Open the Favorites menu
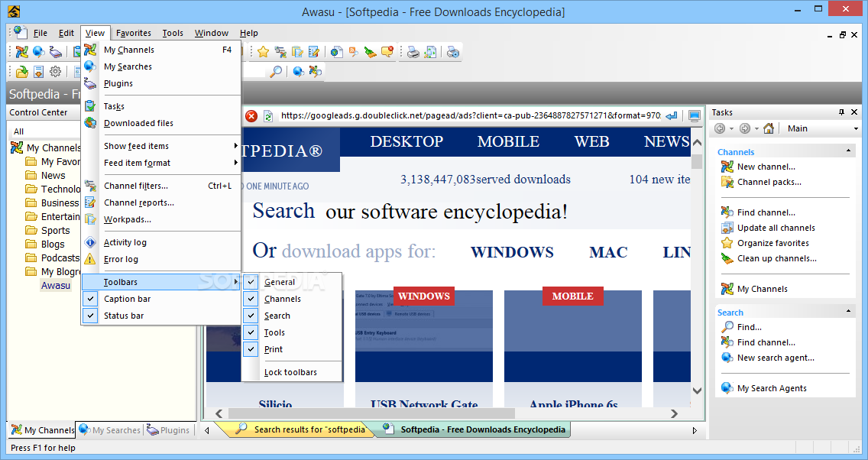 [x=134, y=33]
